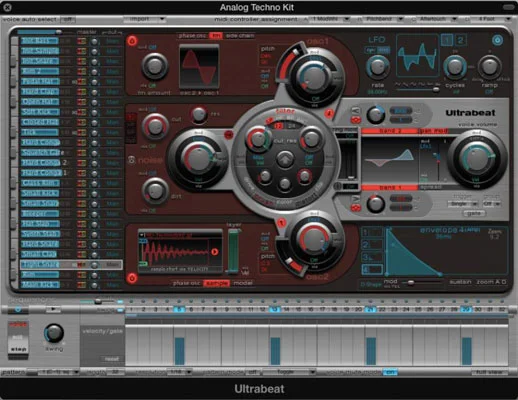Open the import dropdown

pos(145,19)
